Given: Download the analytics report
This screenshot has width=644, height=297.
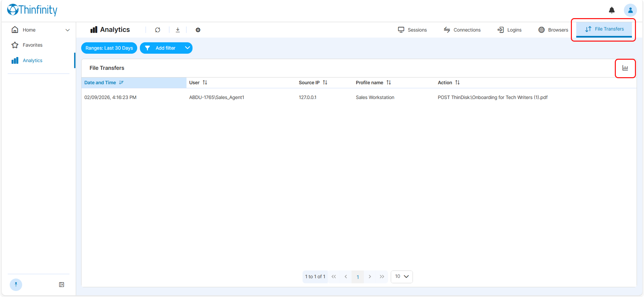Looking at the screenshot, I should pyautogui.click(x=178, y=30).
